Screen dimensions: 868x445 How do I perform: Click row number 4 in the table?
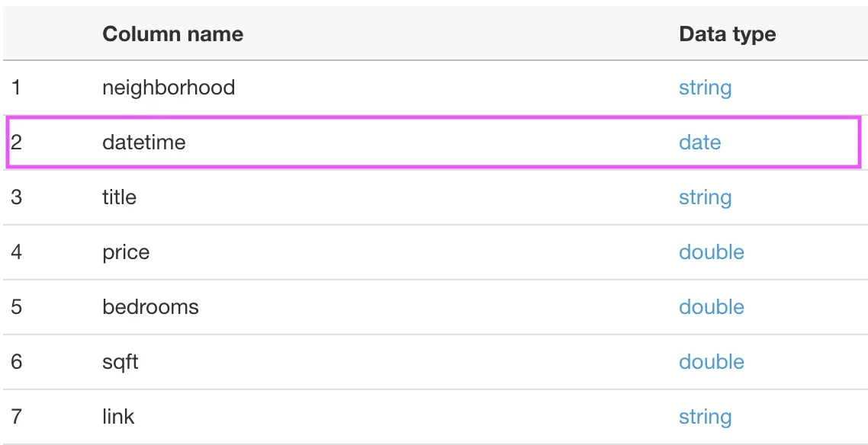16,252
